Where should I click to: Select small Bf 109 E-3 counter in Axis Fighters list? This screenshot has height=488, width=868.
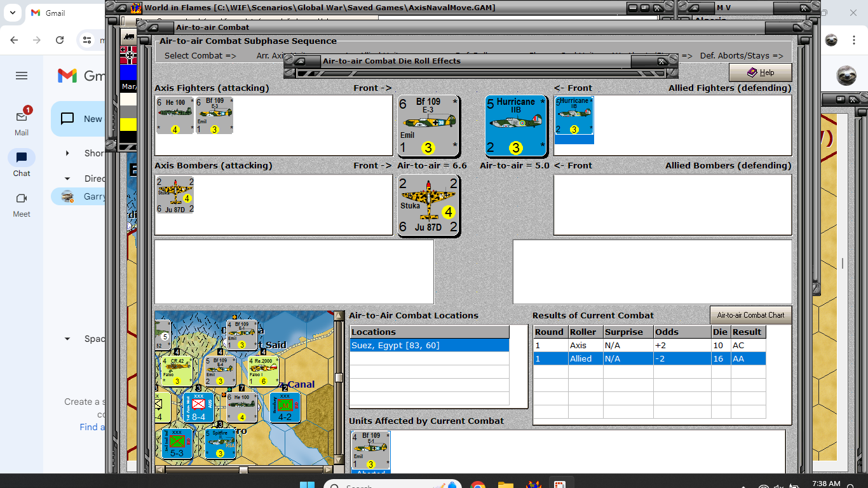[214, 115]
